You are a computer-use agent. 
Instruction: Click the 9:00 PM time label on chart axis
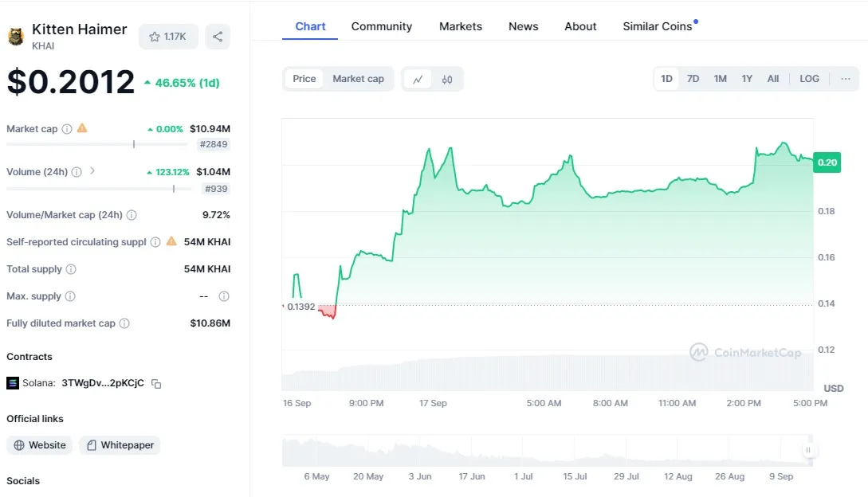click(x=366, y=403)
